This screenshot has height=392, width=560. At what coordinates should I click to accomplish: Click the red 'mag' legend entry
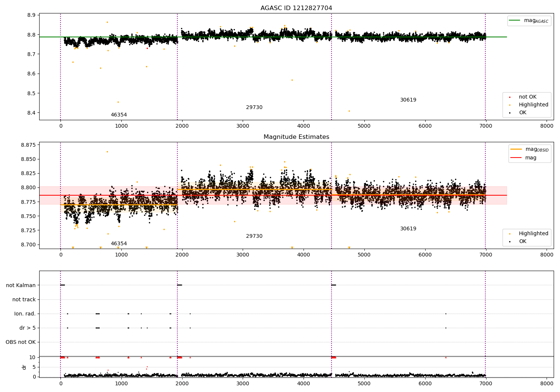coord(523,158)
